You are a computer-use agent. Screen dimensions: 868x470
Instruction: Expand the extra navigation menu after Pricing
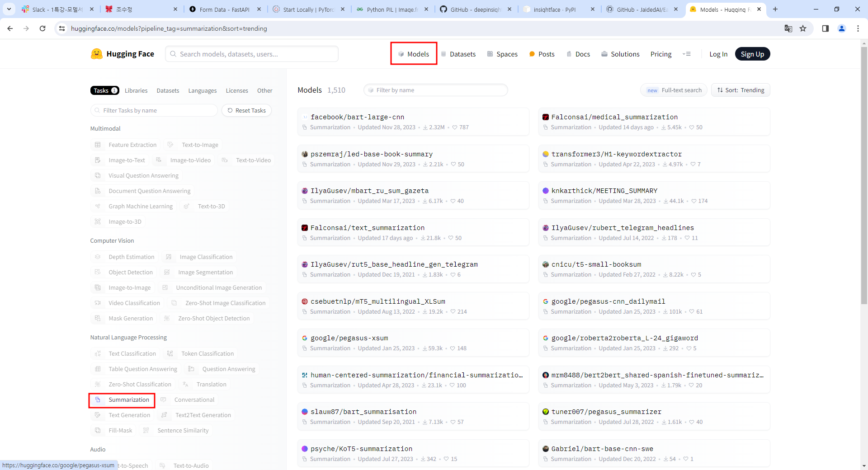pyautogui.click(x=687, y=54)
